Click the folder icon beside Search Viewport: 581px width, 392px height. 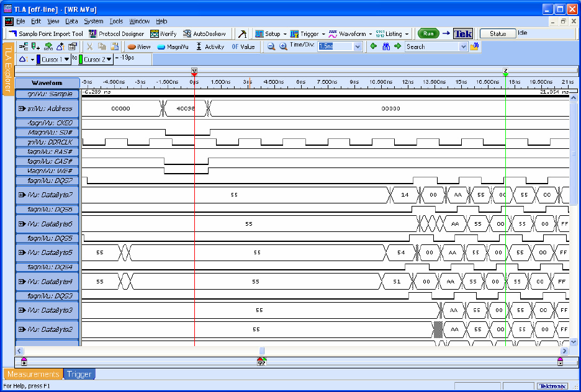474,47
